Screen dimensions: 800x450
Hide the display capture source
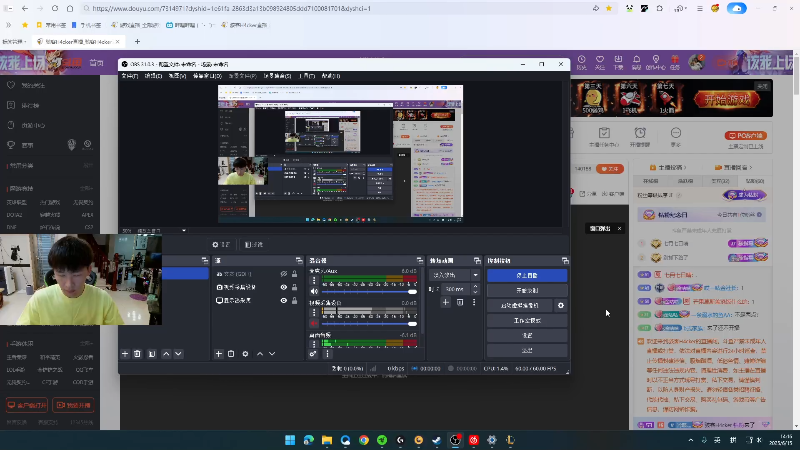pos(284,301)
